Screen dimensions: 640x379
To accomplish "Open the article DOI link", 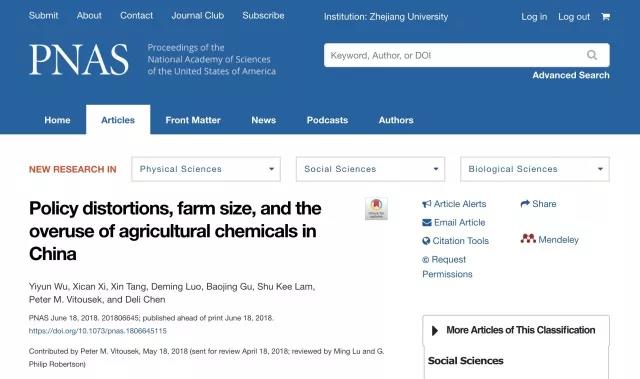I will pyautogui.click(x=98, y=331).
